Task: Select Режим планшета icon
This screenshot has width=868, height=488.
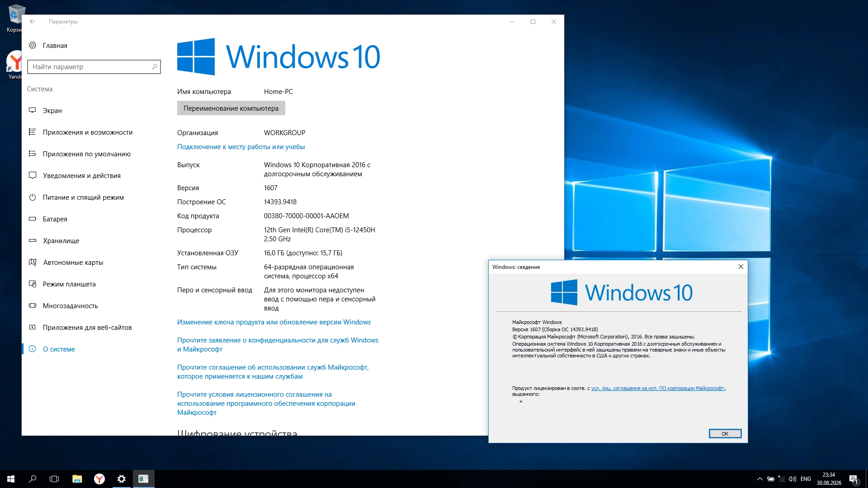Action: pyautogui.click(x=33, y=284)
